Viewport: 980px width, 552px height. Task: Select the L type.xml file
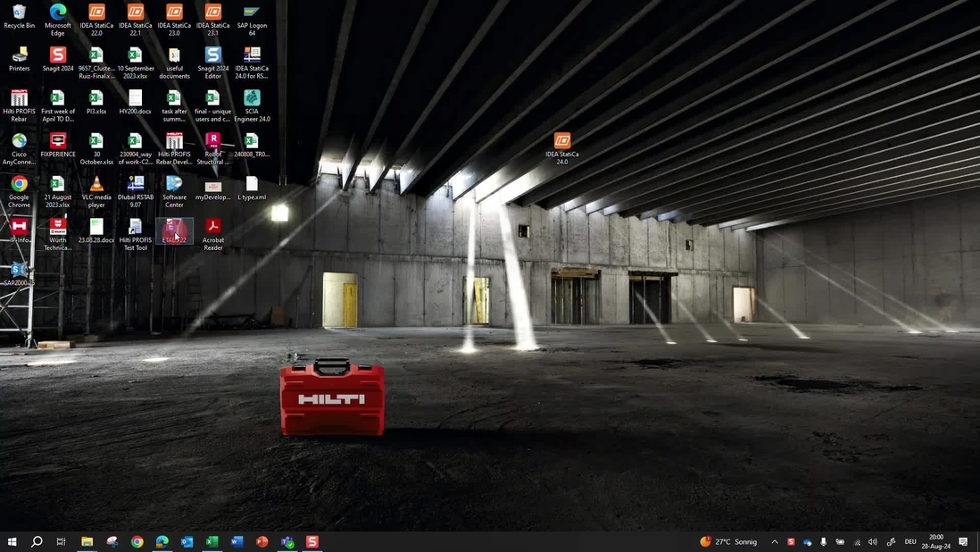252,188
